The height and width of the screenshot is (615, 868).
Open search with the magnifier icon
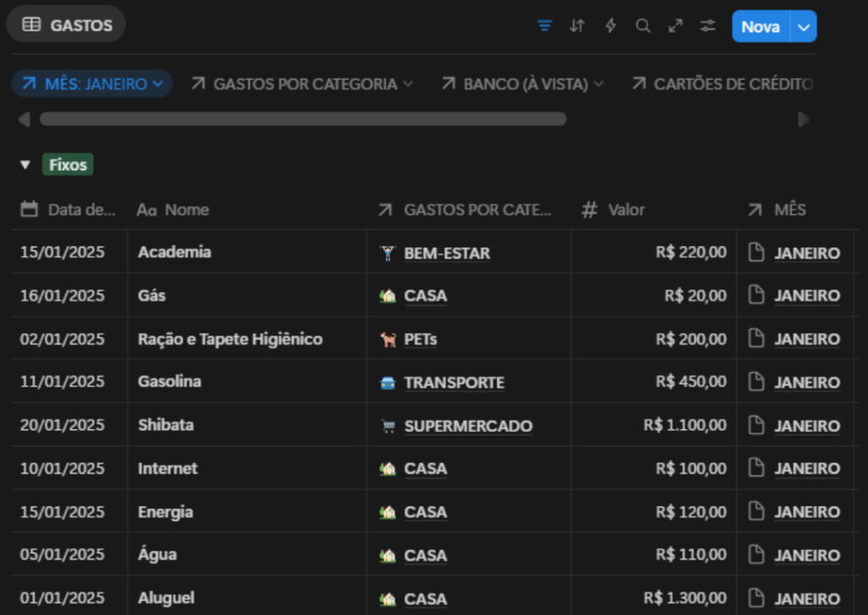coord(643,26)
